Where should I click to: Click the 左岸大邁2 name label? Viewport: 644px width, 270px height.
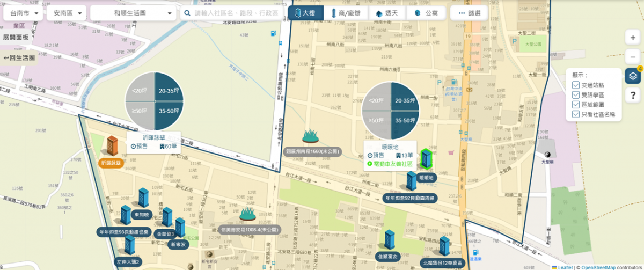(x=128, y=262)
